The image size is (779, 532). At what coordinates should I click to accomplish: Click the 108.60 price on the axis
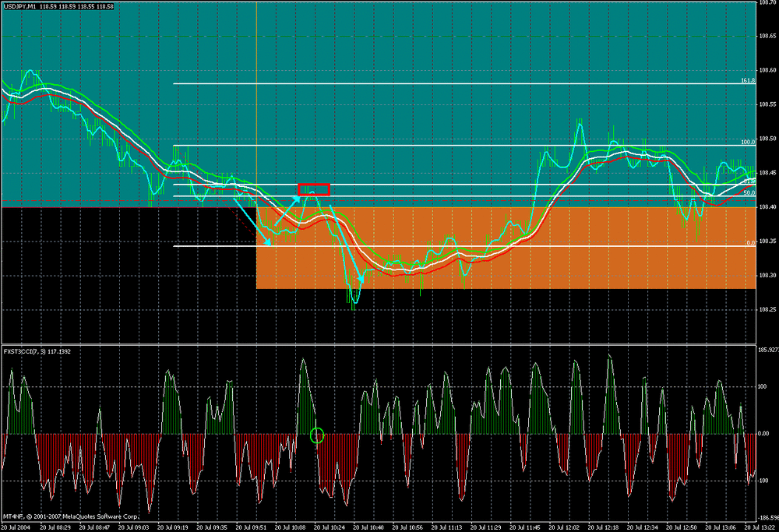click(x=767, y=71)
